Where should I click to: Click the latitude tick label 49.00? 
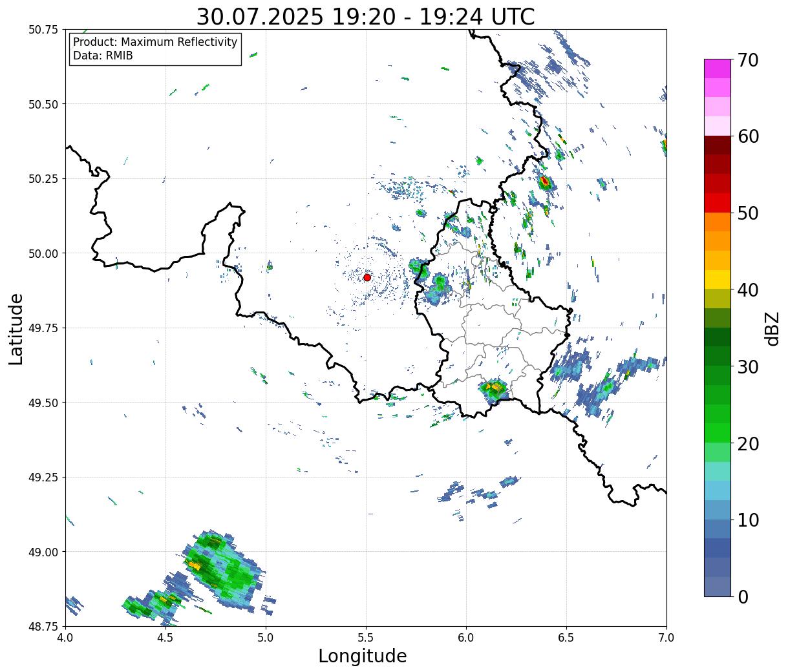[x=43, y=552]
